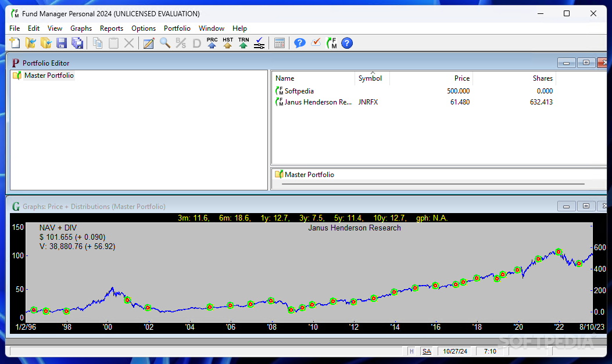Screen dimensions: 612x364
Task: Click the New portfolio file icon
Action: (15, 43)
